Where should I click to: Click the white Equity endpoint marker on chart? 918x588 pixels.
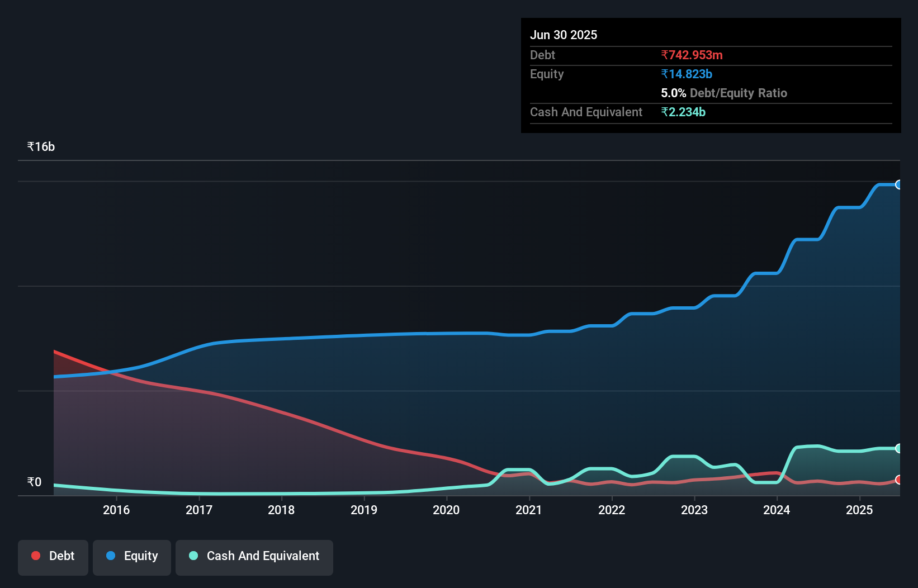click(898, 184)
